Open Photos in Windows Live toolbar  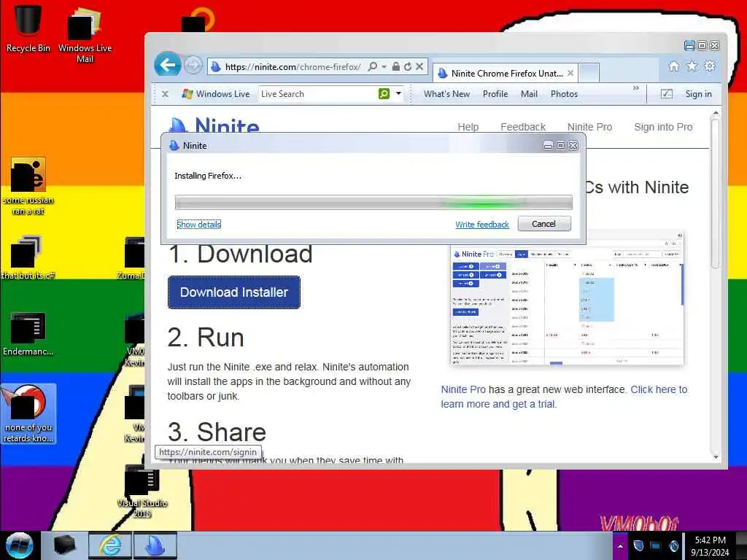tap(564, 94)
